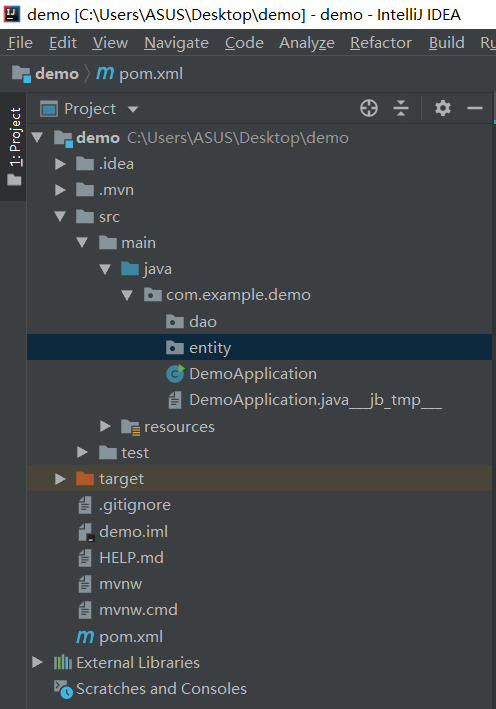Open the Analyze menu

click(307, 43)
